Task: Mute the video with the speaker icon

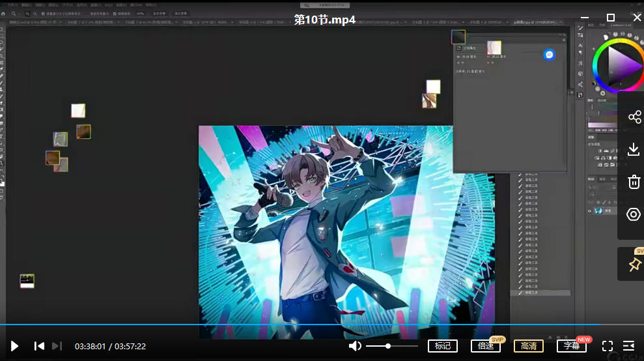Action: (x=355, y=346)
